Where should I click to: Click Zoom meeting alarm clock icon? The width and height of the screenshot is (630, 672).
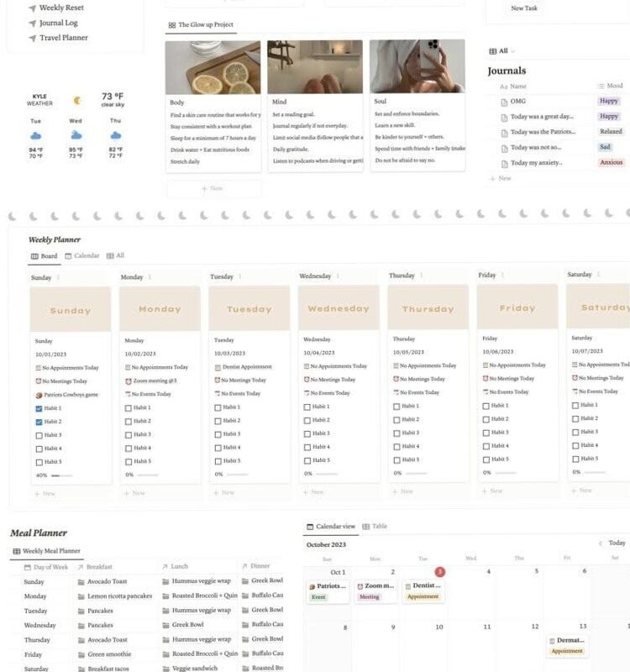pyautogui.click(x=129, y=381)
